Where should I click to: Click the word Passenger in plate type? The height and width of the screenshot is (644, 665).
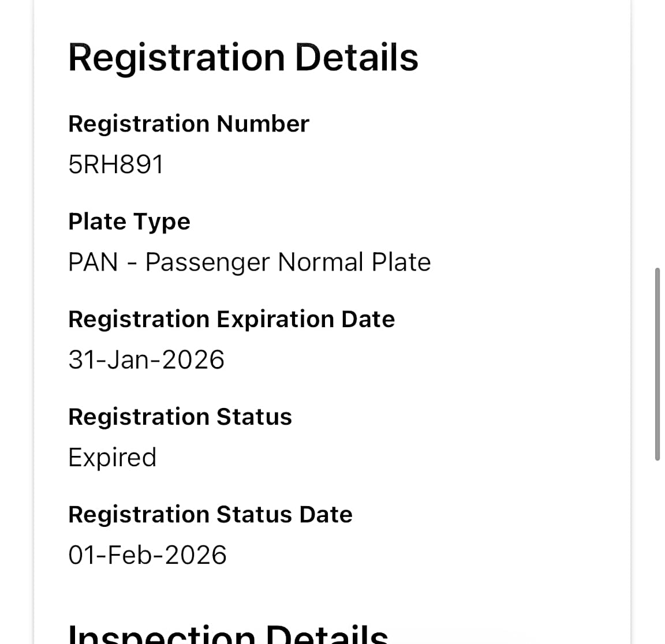(207, 263)
